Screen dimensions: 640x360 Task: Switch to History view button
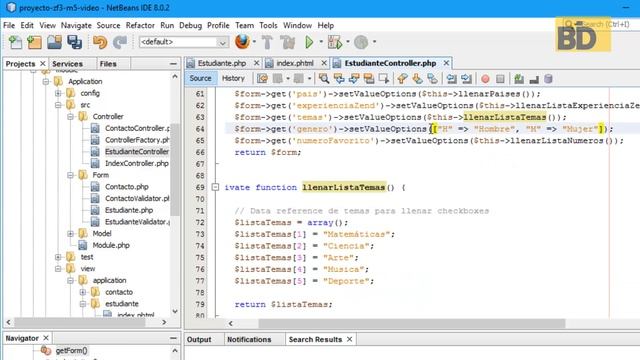tap(233, 78)
